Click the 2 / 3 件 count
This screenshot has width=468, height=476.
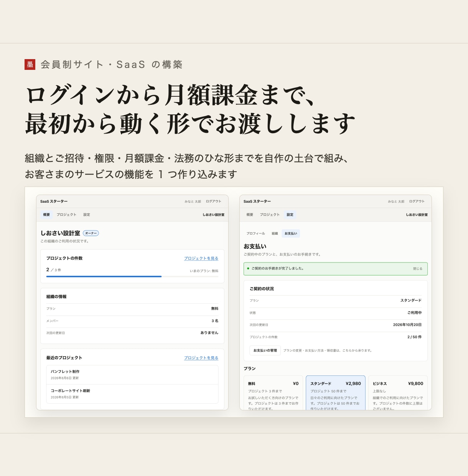pos(54,270)
